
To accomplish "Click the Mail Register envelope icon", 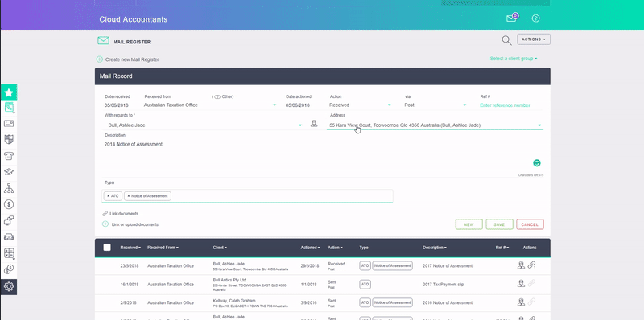I will (103, 41).
